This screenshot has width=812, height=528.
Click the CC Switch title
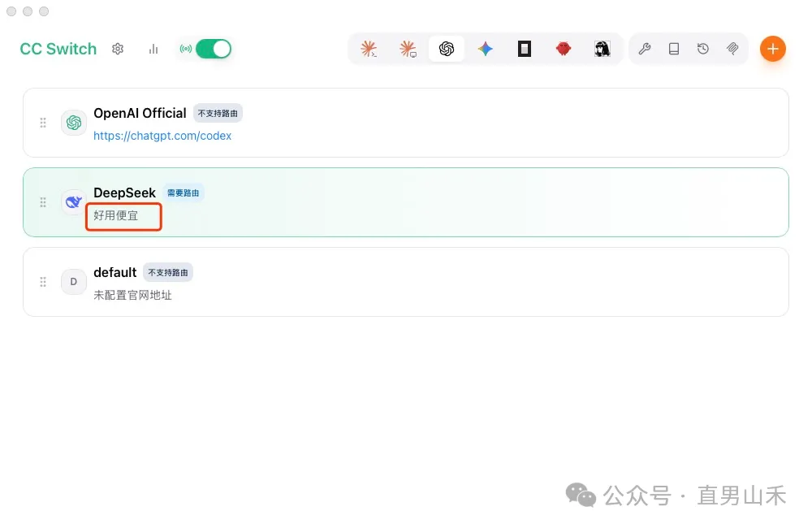click(58, 49)
